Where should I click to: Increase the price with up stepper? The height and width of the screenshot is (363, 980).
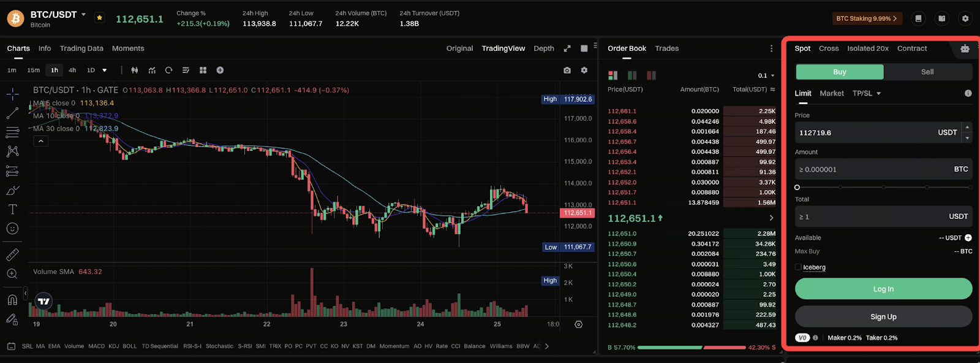(967, 128)
